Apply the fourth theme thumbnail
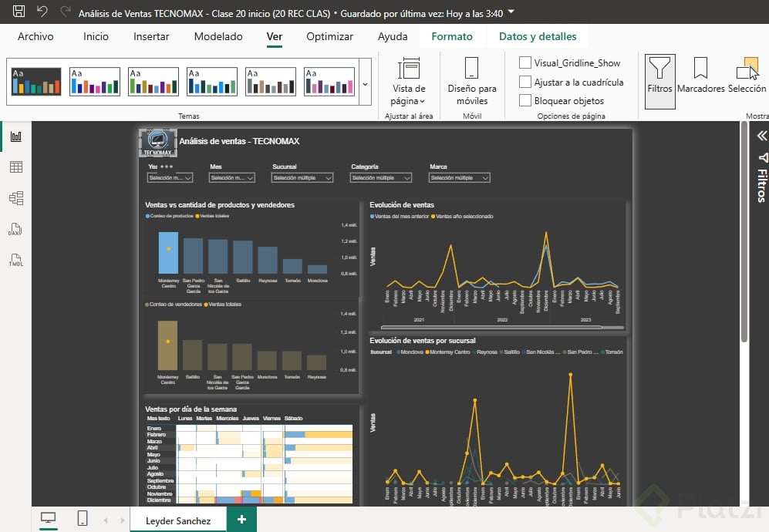 [x=212, y=82]
